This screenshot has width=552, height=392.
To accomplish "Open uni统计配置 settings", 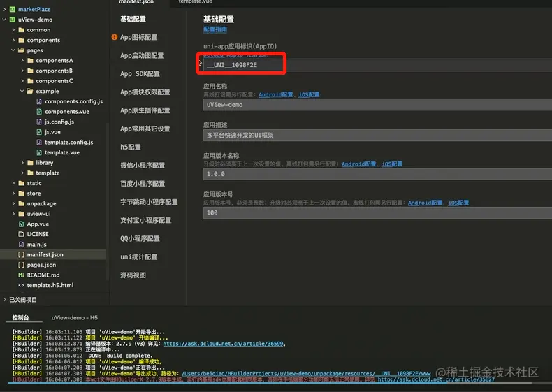I will [x=139, y=256].
